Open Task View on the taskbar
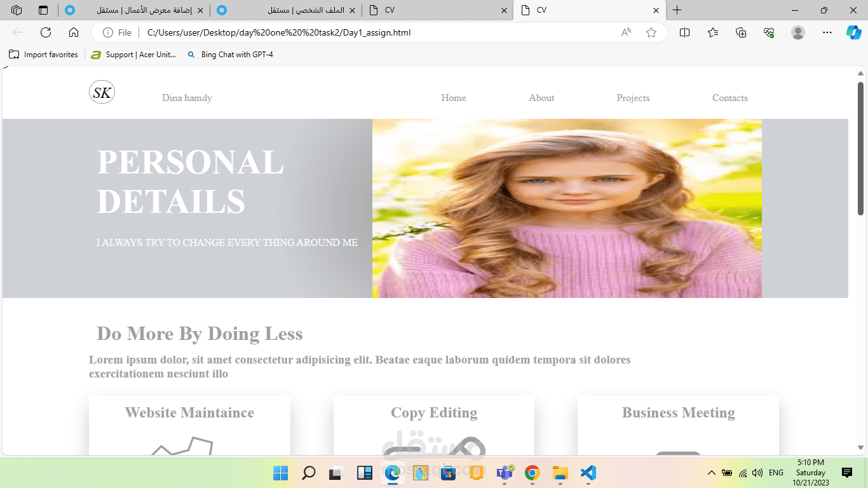The height and width of the screenshot is (488, 868). point(336,473)
